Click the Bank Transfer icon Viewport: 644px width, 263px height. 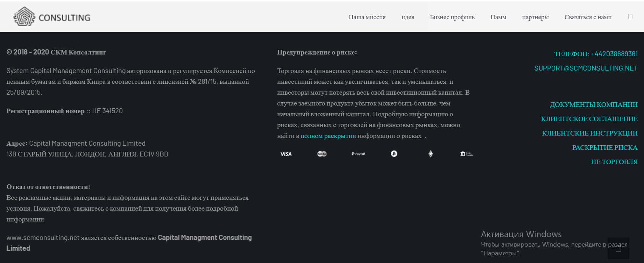[466, 154]
